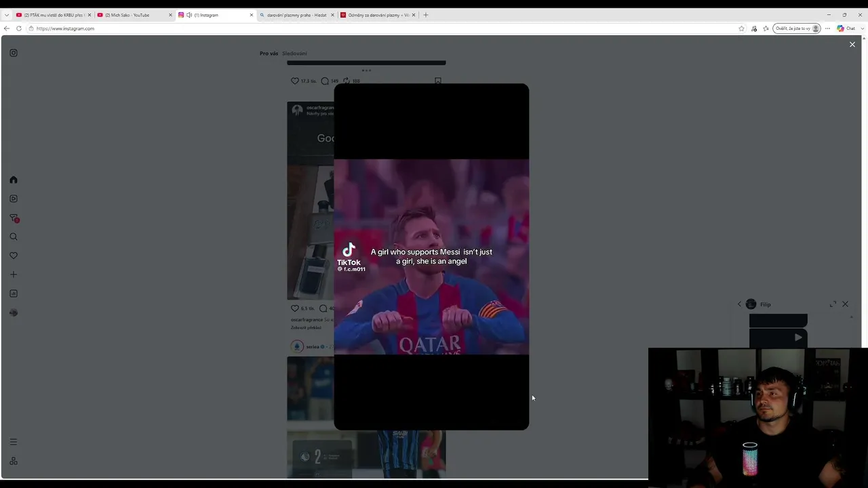This screenshot has width=868, height=488.
Task: Switch to the Mich Sako YouTube tab
Action: [134, 15]
